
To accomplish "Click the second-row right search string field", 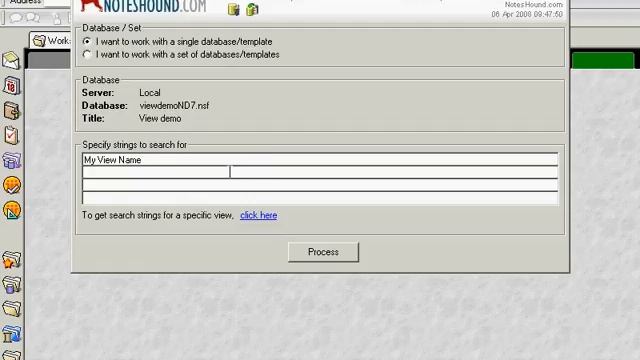I will click(x=394, y=172).
